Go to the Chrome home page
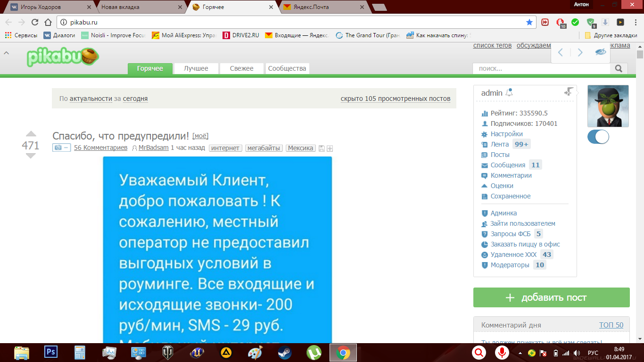 [48, 22]
